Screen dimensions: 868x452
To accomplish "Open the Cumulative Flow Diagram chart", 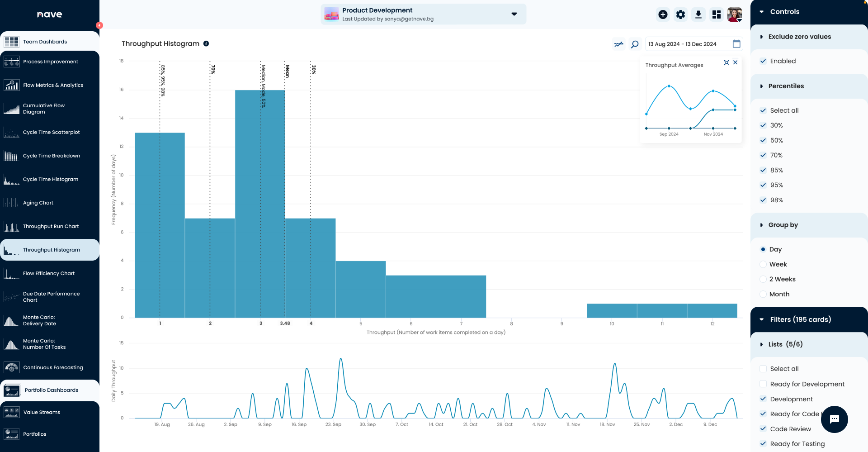I will (x=44, y=109).
